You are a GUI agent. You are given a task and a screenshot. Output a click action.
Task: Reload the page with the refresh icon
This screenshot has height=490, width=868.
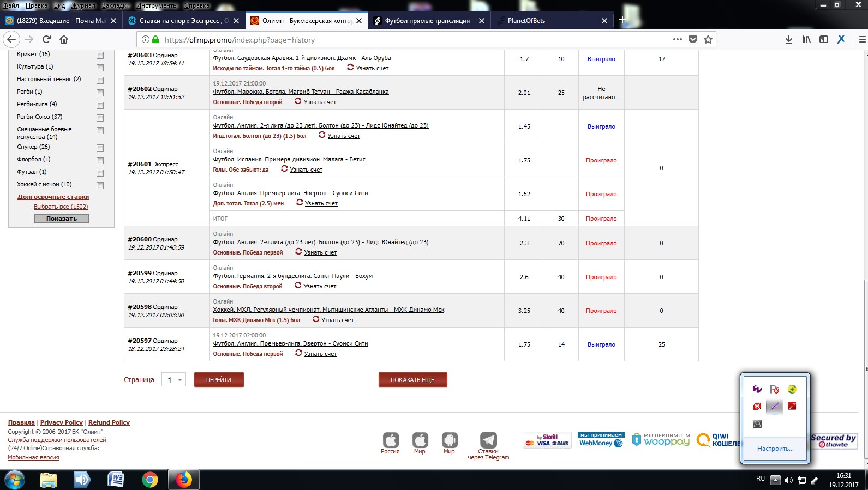[x=47, y=39]
